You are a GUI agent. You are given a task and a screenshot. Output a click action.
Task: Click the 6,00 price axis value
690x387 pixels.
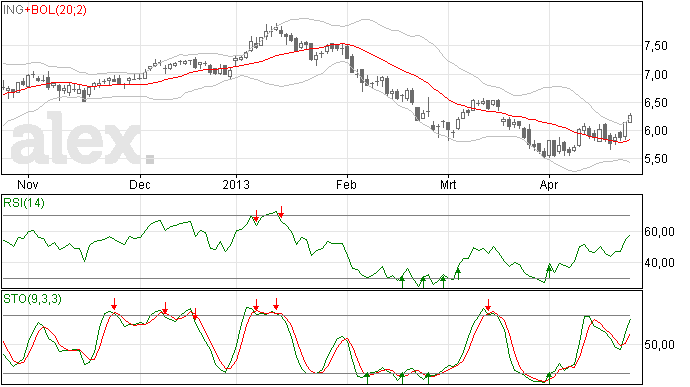pos(656,131)
